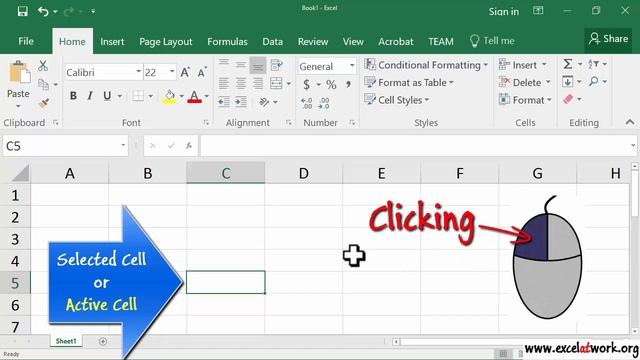640x360 pixels.
Task: Open the Paste options arrow
Action: [x=18, y=106]
